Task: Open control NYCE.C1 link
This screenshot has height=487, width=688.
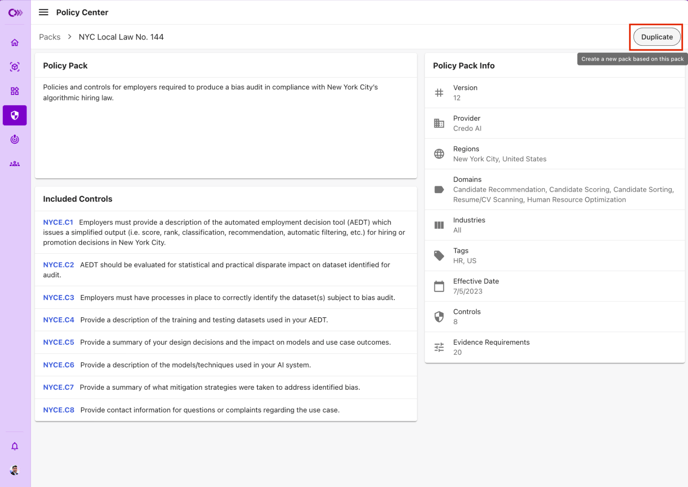Action: [x=58, y=222]
